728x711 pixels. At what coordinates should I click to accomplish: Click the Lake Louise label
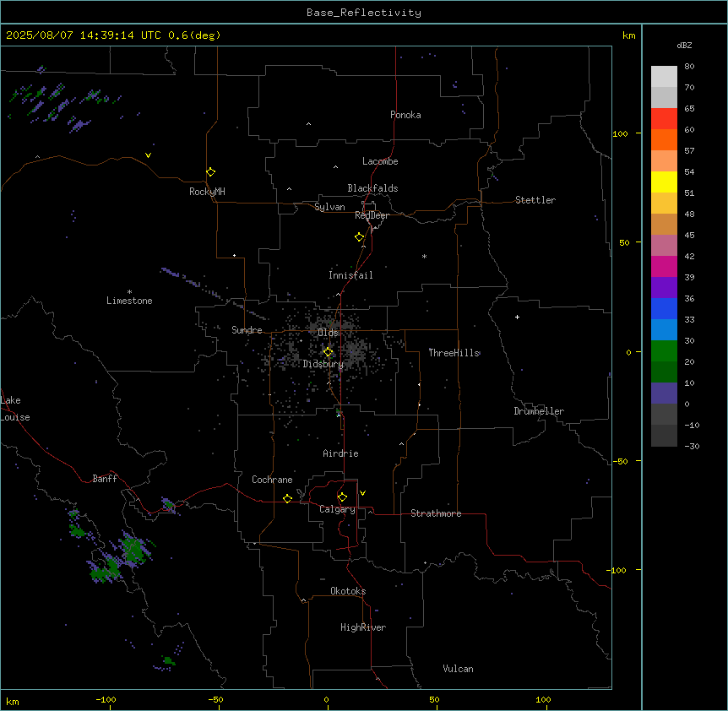[15, 409]
